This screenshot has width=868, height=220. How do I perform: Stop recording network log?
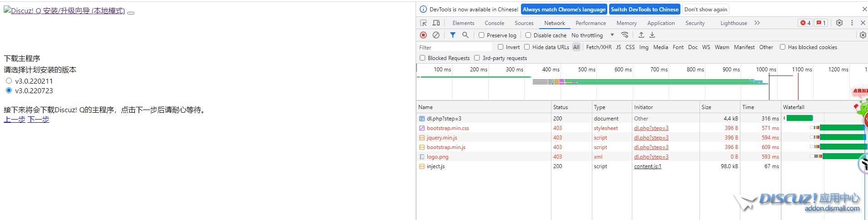(423, 35)
